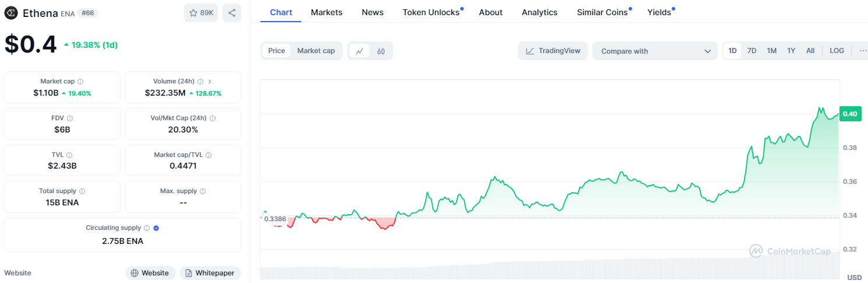Select 1Y time range
The width and height of the screenshot is (868, 283).
click(x=791, y=51)
